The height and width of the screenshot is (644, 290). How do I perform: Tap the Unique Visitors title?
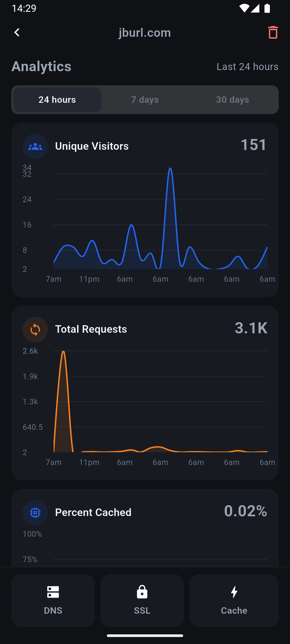point(92,146)
